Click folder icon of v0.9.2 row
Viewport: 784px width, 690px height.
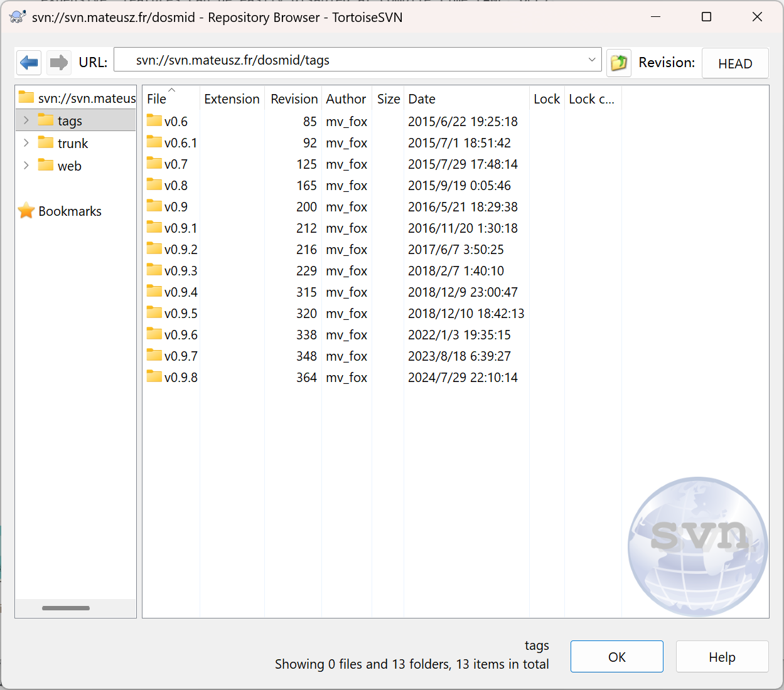(154, 248)
